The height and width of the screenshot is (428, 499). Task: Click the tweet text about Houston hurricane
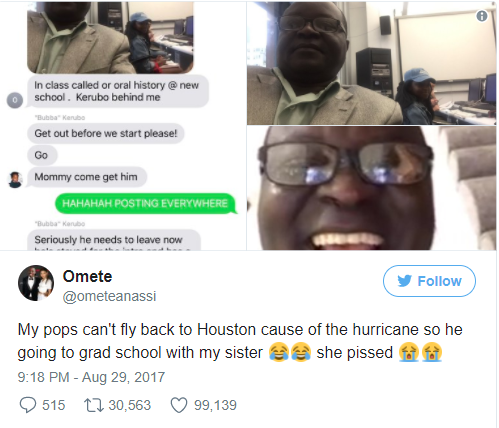[240, 341]
